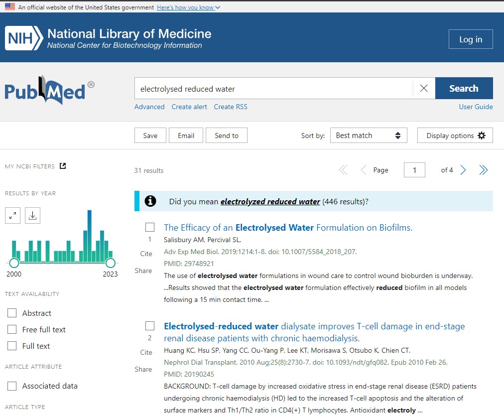Click the Email results button
504x420 pixels.
pyautogui.click(x=186, y=136)
